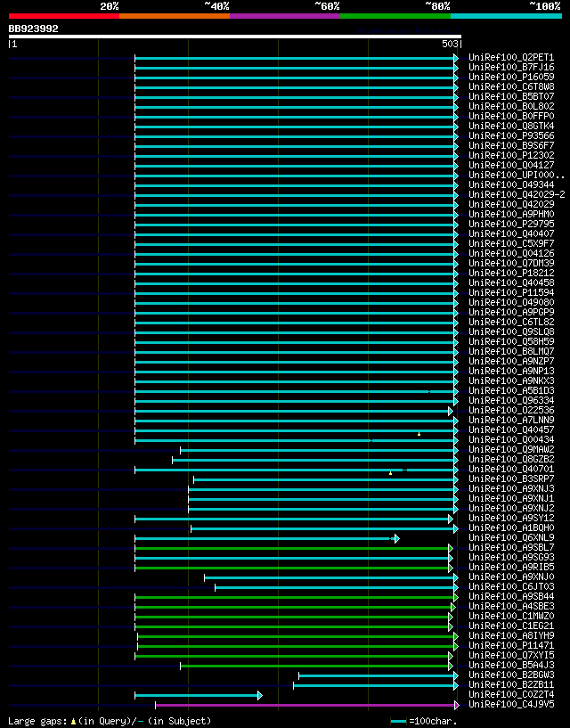
Task: Click label UniRef100_B3SRP7
Action: pyautogui.click(x=511, y=479)
